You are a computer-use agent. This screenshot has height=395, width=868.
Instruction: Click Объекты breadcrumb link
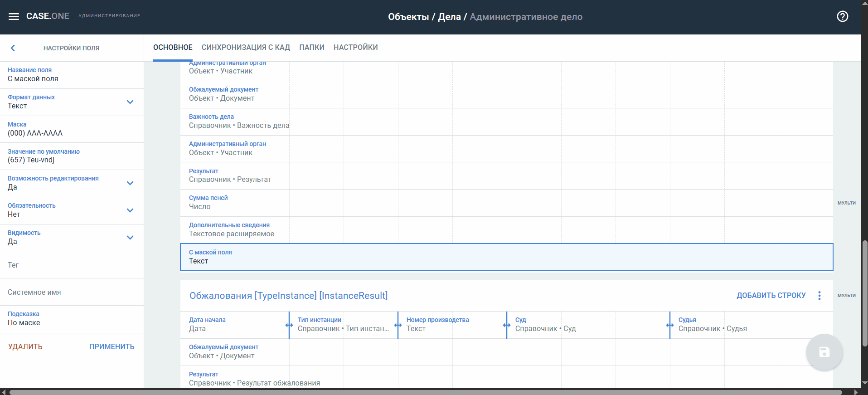pyautogui.click(x=408, y=17)
